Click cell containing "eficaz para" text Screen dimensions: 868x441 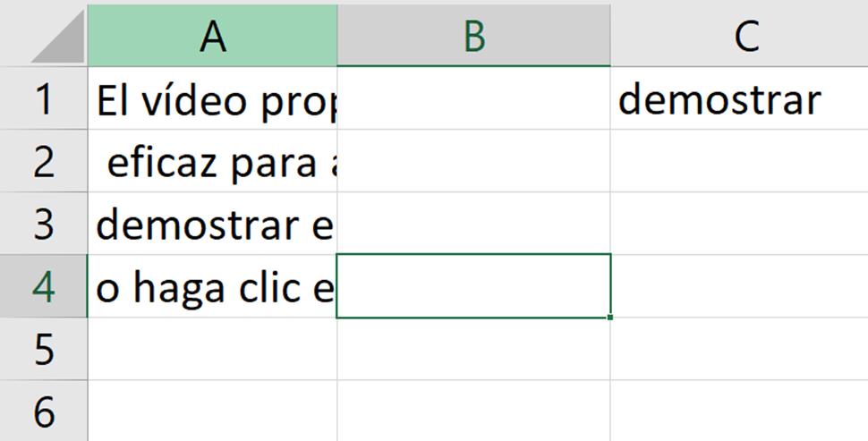(x=213, y=162)
